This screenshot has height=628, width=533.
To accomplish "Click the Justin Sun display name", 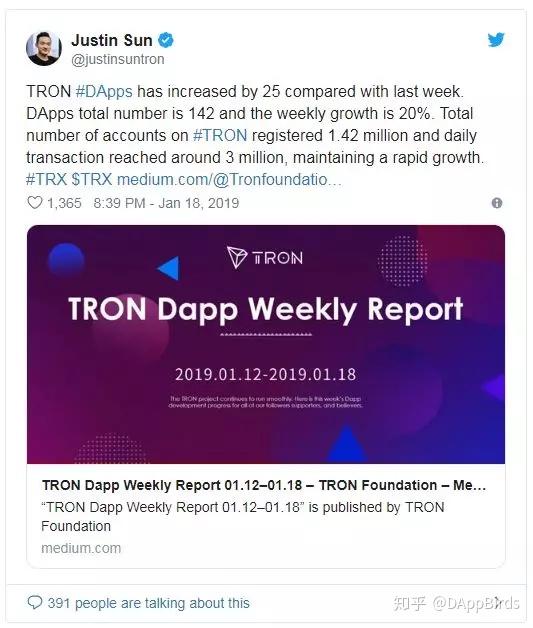I will point(112,40).
